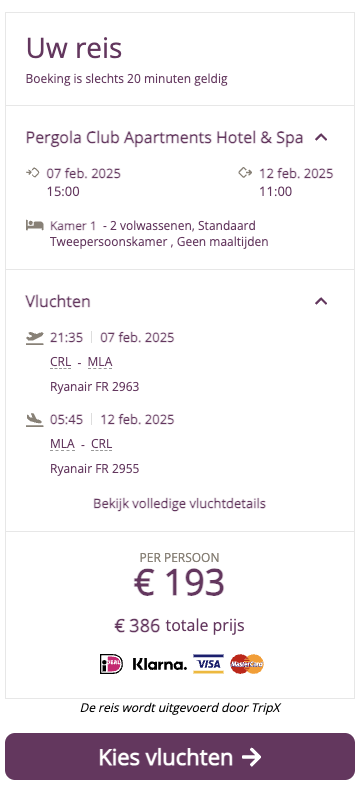The height and width of the screenshot is (792, 364).
Task: Click the check-in arrow icon
Action: click(33, 173)
